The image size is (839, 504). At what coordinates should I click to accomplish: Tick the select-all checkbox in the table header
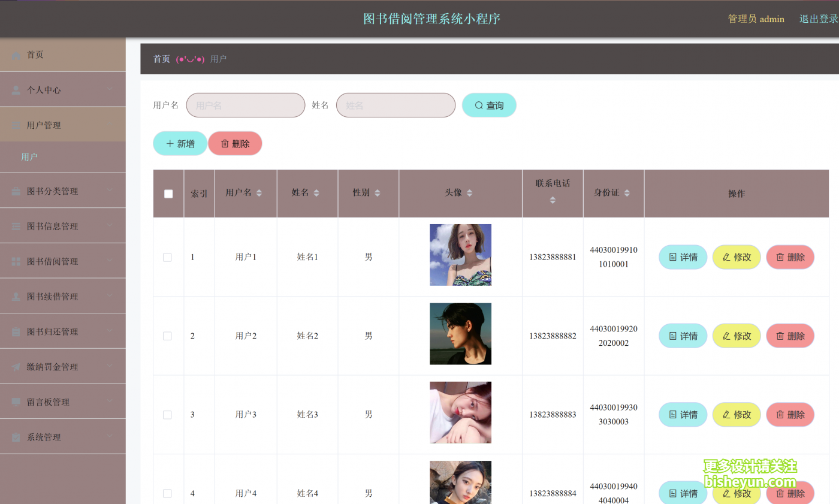pyautogui.click(x=168, y=194)
